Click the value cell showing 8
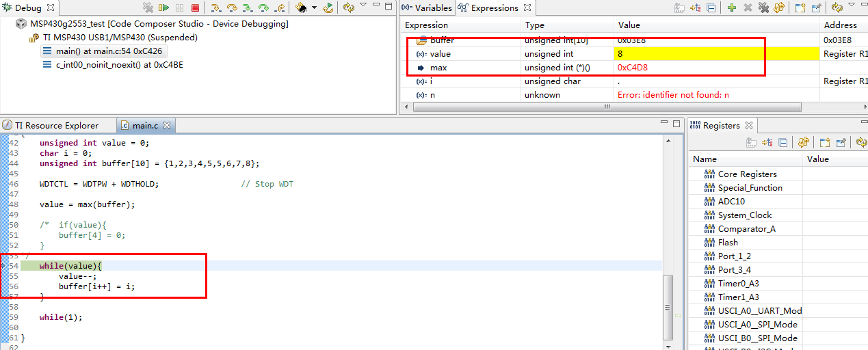Screen dimensions: 868x350 tap(716, 53)
